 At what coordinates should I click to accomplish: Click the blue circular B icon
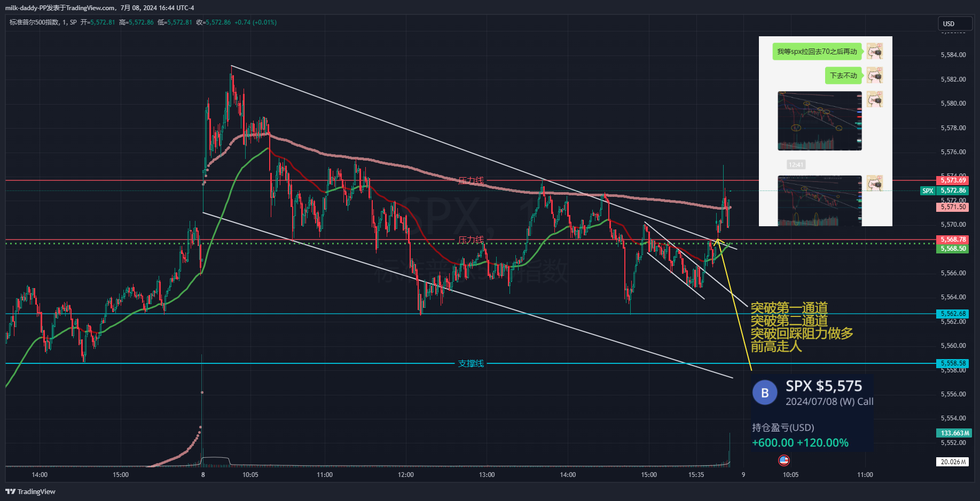pyautogui.click(x=765, y=393)
